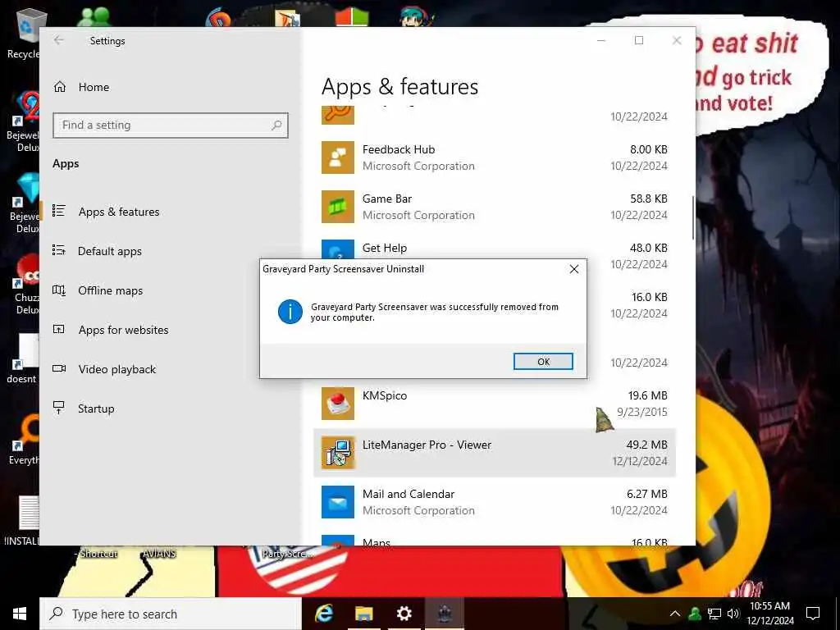Click the search magnifier in Find a setting
The image size is (840, 630).
(276, 126)
